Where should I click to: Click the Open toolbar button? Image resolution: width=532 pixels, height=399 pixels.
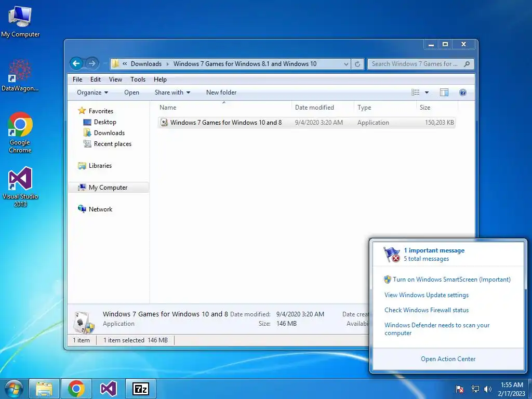tap(131, 92)
